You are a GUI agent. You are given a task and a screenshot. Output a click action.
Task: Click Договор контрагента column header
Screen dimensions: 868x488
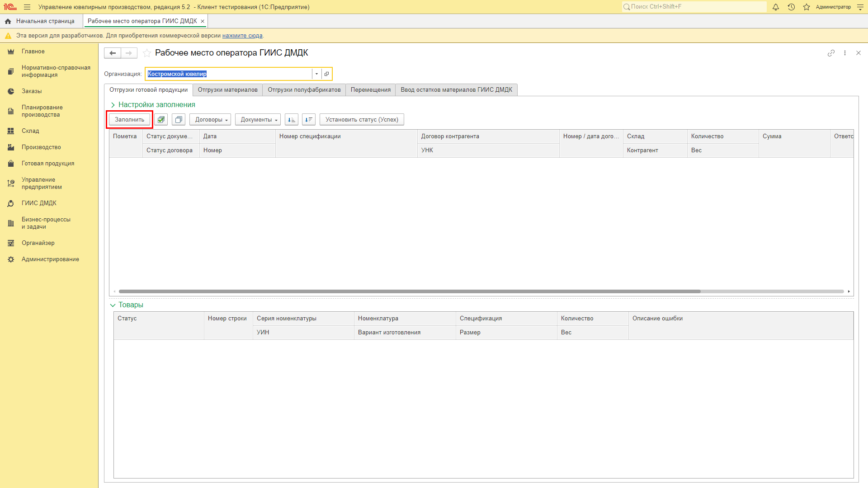tap(488, 136)
